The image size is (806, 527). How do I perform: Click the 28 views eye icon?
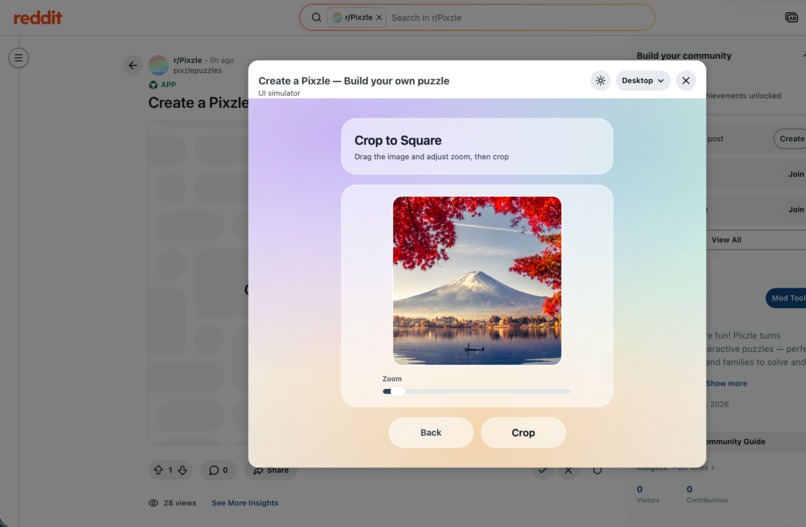(x=153, y=503)
